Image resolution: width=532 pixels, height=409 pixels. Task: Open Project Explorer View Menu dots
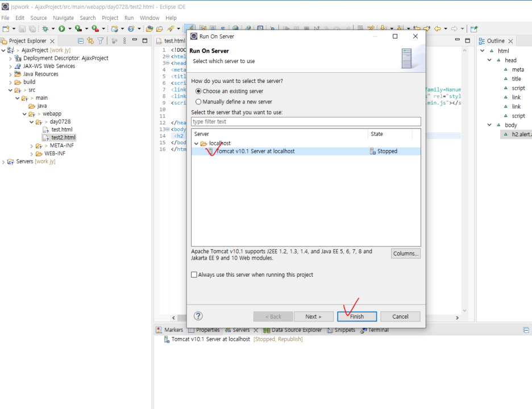124,41
